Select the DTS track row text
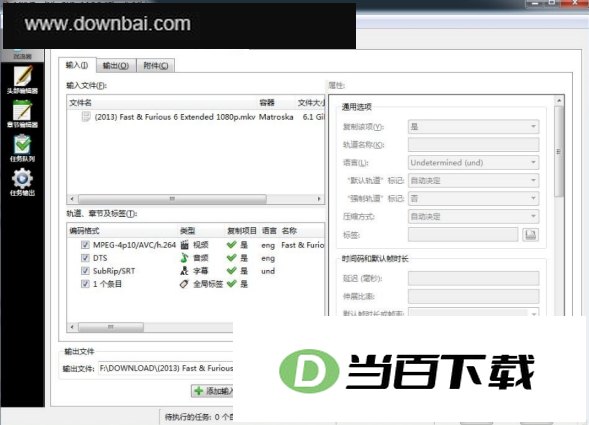589x425 pixels. (100, 258)
